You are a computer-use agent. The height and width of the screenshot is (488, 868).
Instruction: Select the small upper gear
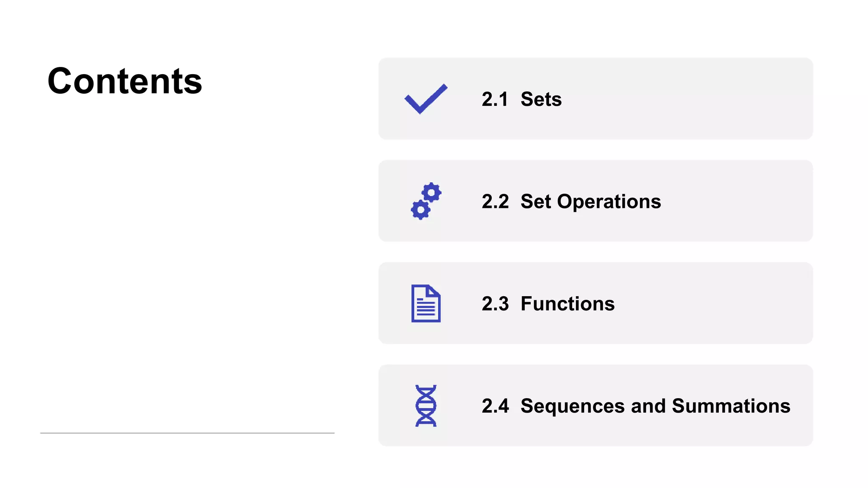tap(432, 193)
